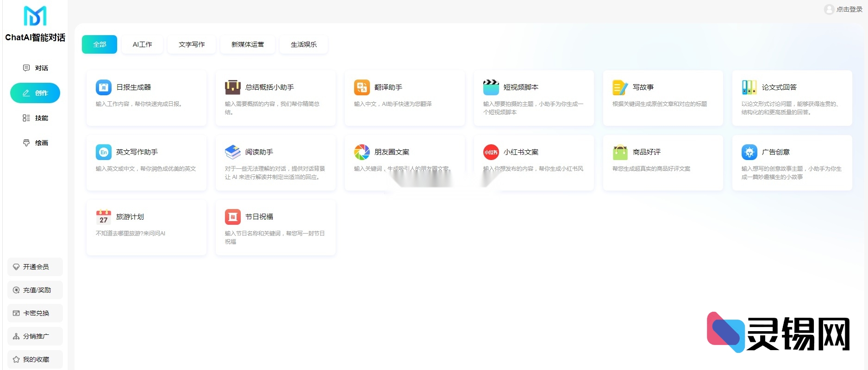The height and width of the screenshot is (370, 868).
Task: Open the 总结概括小助手 card title
Action: (x=269, y=87)
